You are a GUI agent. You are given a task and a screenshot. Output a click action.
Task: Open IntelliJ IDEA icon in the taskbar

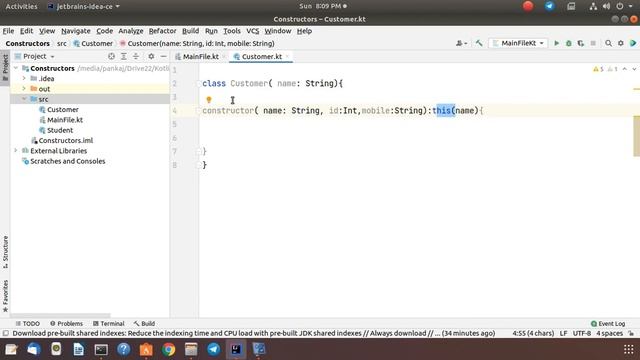point(236,349)
